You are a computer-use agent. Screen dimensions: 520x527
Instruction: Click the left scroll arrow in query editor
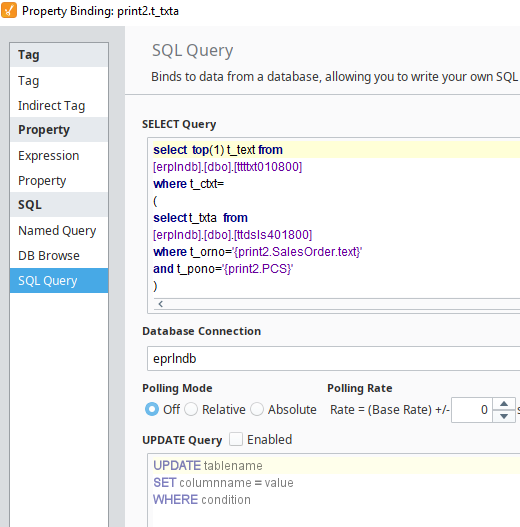pos(161,304)
